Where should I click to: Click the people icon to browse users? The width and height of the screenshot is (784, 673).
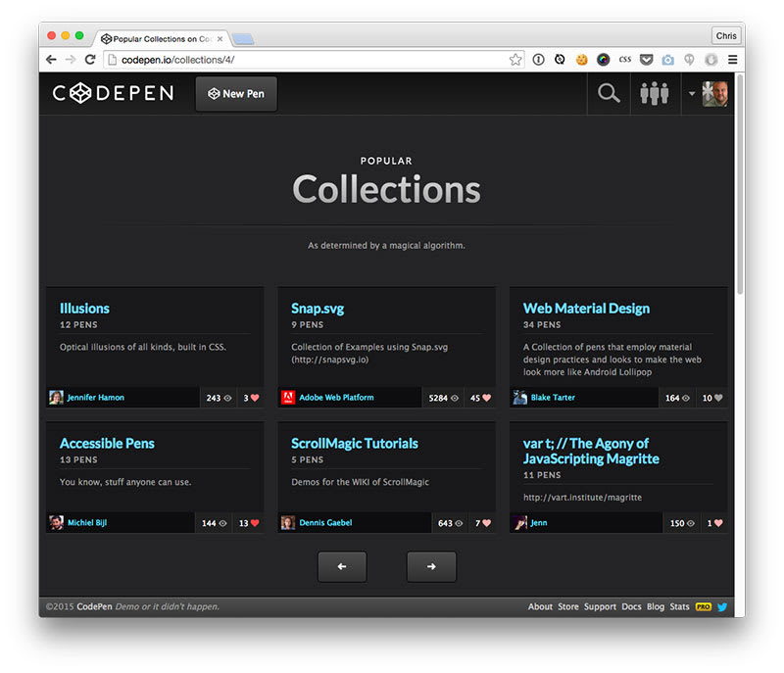tap(655, 93)
